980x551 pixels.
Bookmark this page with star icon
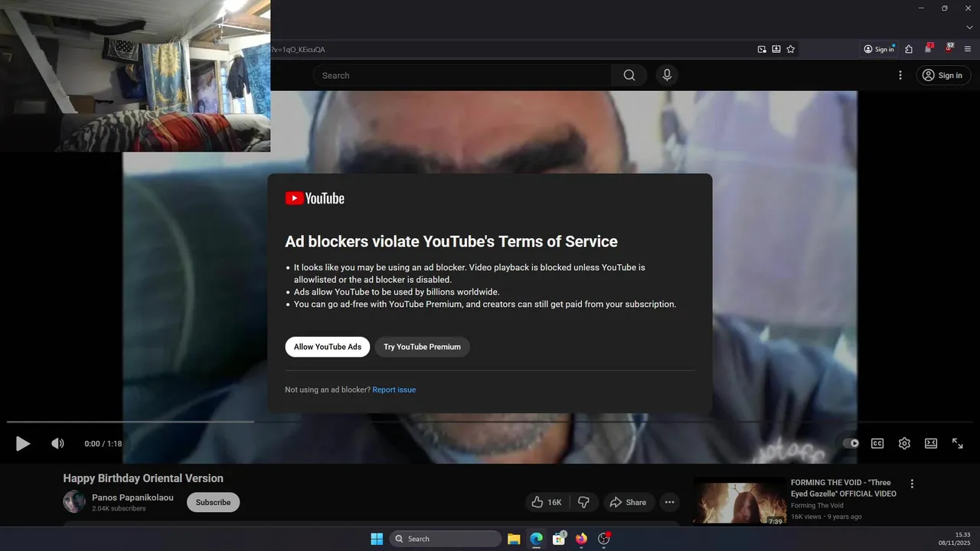point(791,49)
